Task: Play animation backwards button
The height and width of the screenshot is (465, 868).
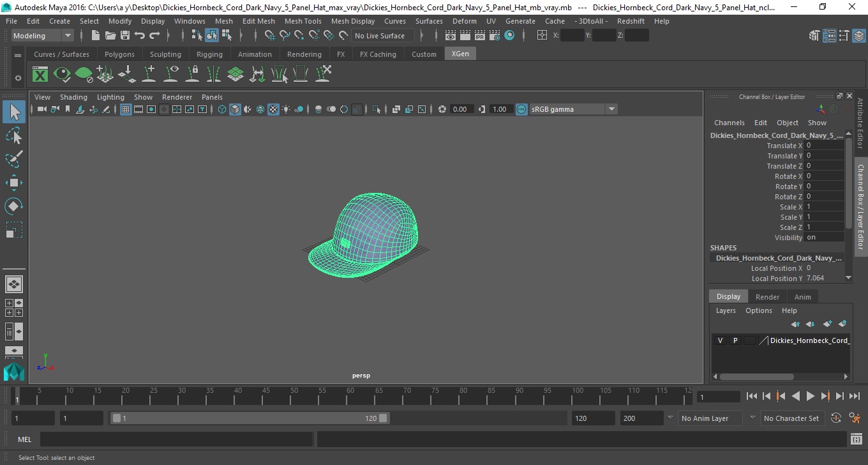Action: tap(795, 396)
